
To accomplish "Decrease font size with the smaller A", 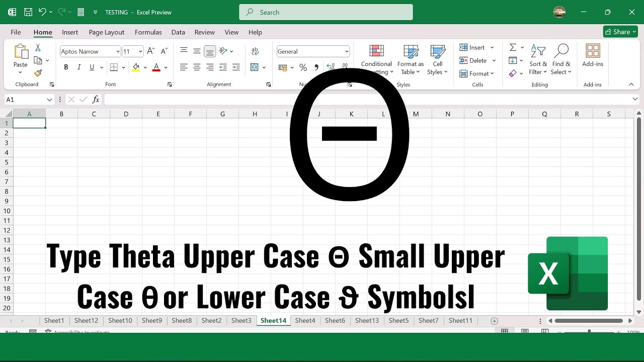I will pos(164,51).
